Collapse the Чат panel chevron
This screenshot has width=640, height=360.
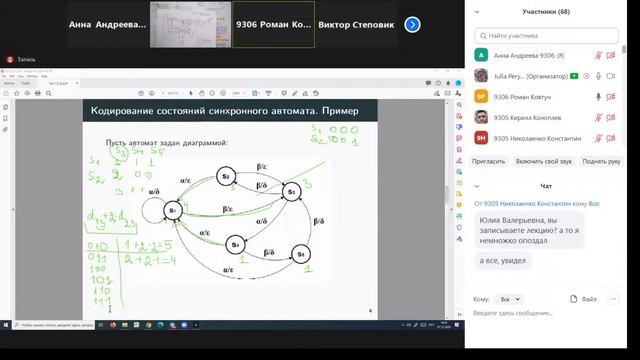tap(477, 187)
